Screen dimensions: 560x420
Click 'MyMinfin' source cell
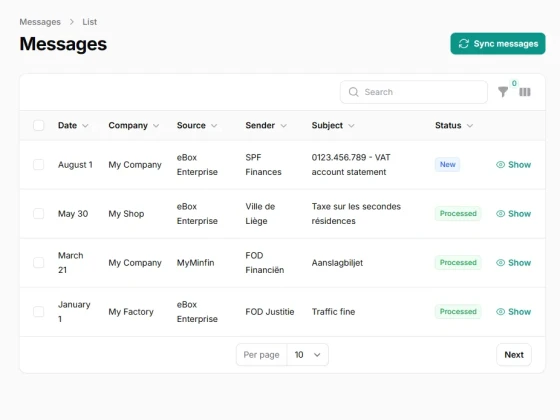click(196, 262)
